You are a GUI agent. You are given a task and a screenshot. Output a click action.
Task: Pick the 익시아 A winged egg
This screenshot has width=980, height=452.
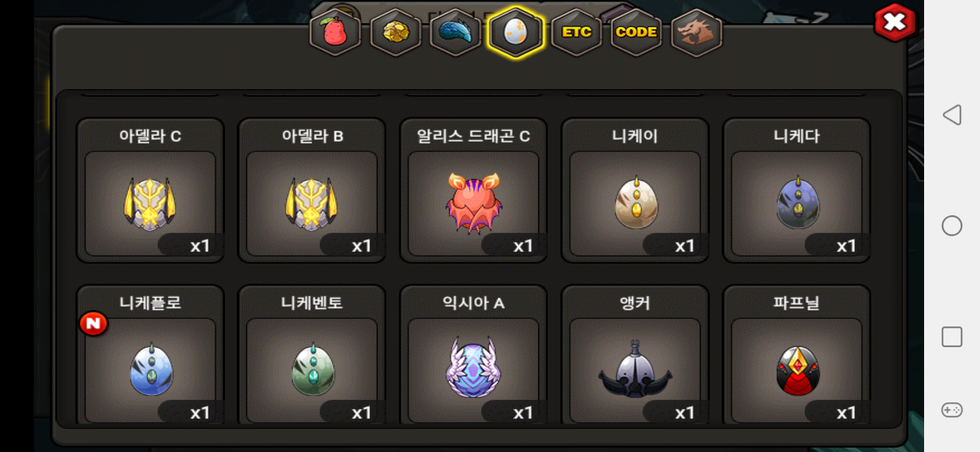click(x=474, y=355)
